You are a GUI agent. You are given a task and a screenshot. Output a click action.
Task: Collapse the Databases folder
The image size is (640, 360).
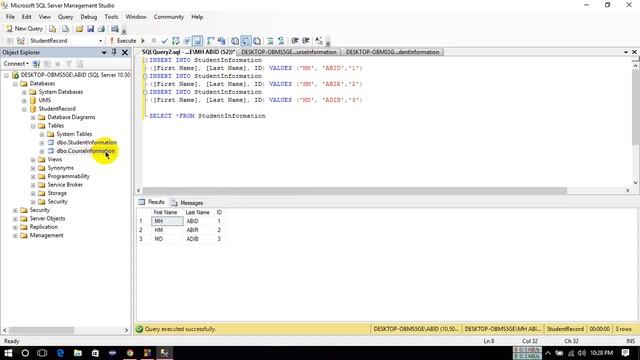click(x=16, y=84)
